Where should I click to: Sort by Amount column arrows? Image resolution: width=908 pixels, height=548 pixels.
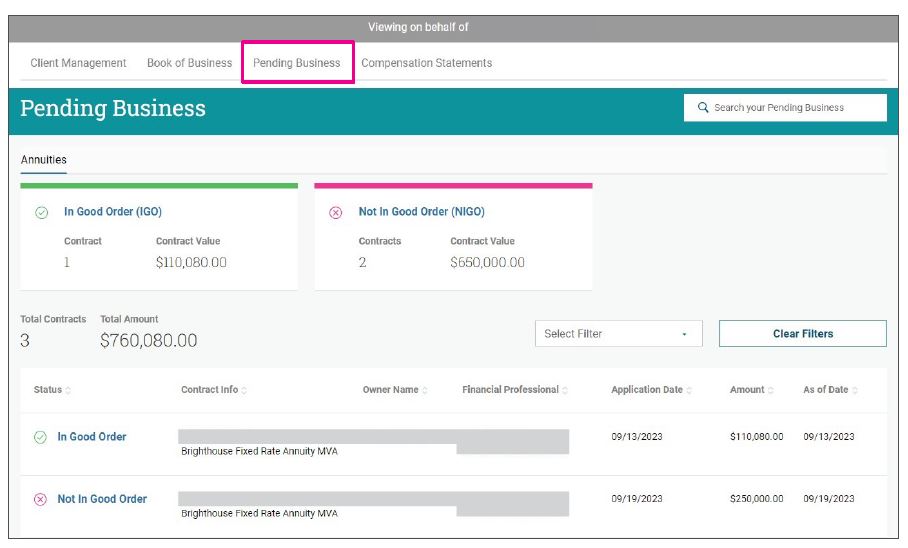click(771, 390)
